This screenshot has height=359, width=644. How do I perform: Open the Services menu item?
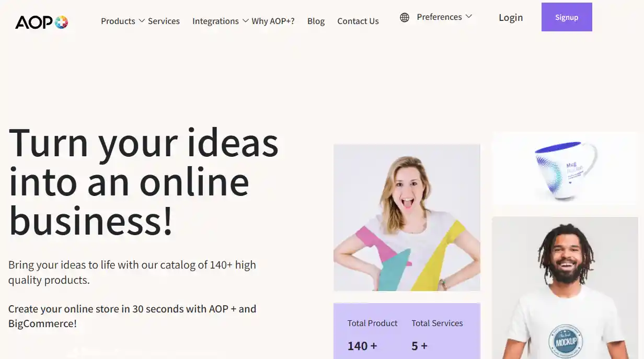click(x=164, y=21)
